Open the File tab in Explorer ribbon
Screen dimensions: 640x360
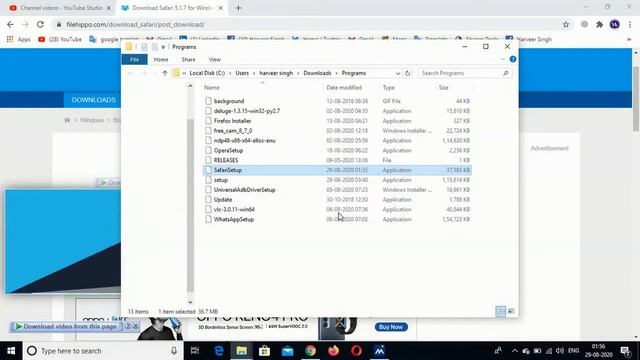click(134, 60)
